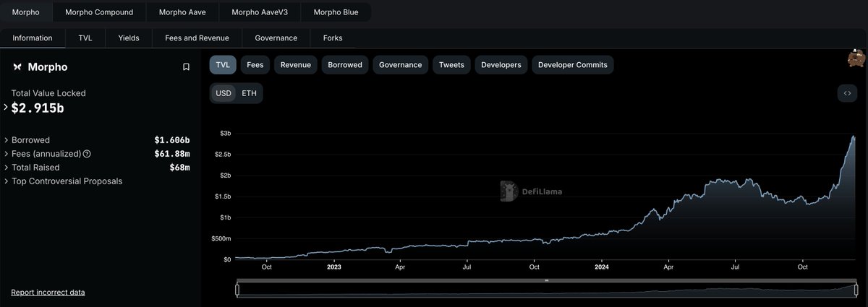Toggle the Governance chart metric

(400, 65)
